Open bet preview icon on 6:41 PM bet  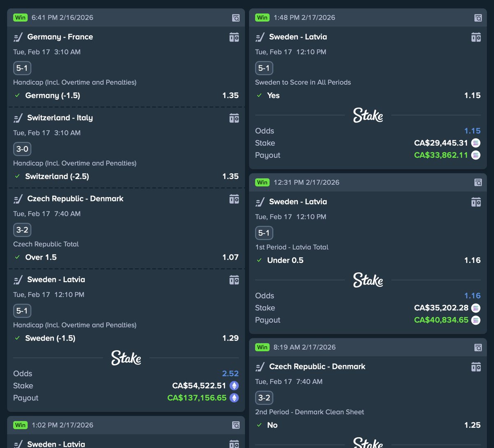pos(235,18)
